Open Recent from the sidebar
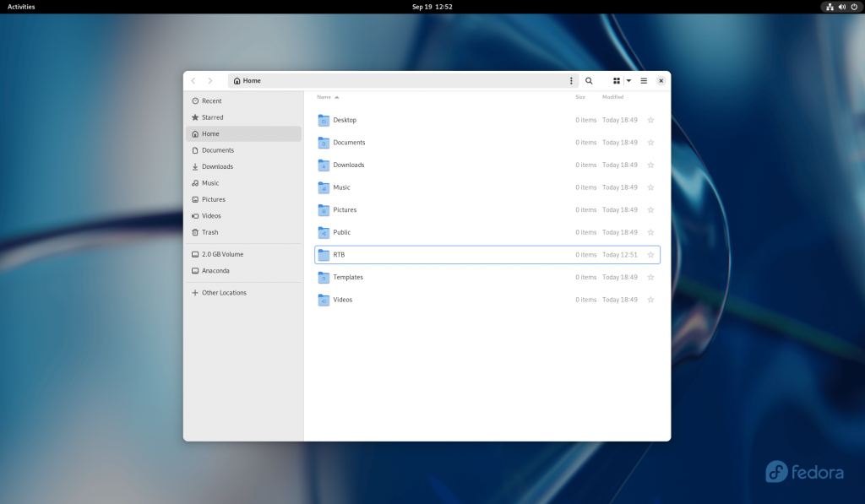 pos(209,100)
